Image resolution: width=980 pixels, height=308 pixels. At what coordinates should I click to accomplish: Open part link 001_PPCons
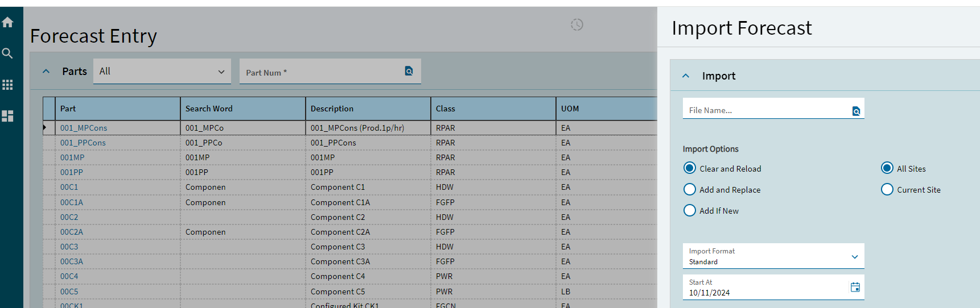(x=83, y=143)
